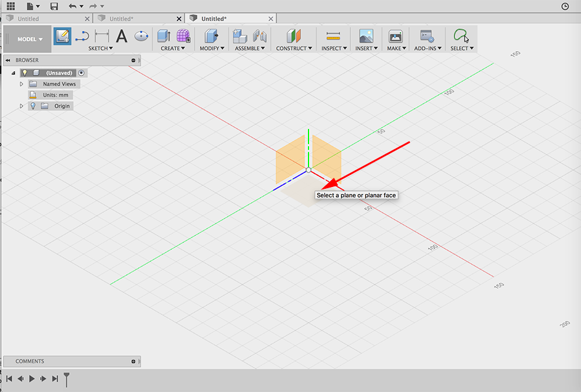Viewport: 581px width, 392px height.
Task: Open the redo history dropdown arrow
Action: click(x=102, y=6)
